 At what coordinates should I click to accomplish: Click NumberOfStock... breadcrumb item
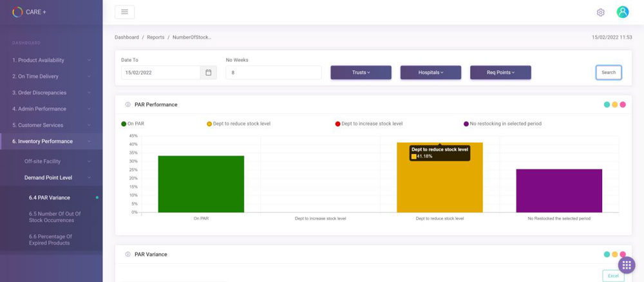point(192,37)
